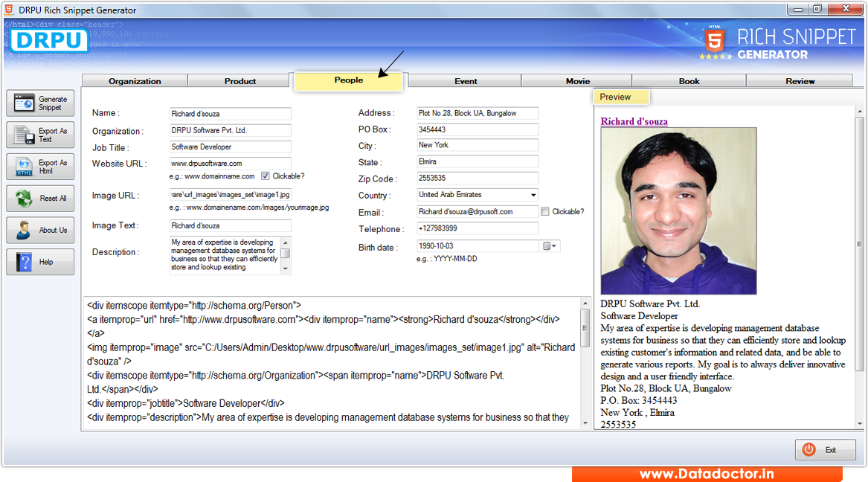Click the Description scroll up arrow
Screen dimensions: 868x482
[x=286, y=242]
